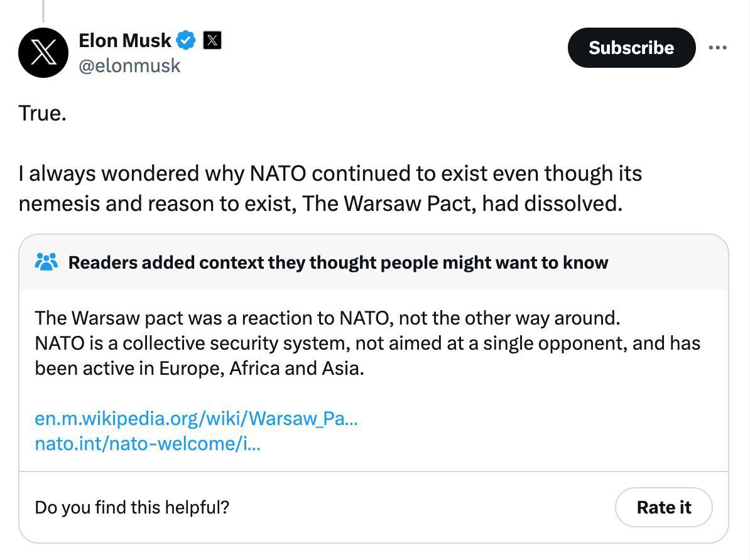The width and height of the screenshot is (750, 560).
Task: Click the X logo profile avatar
Action: [x=43, y=53]
